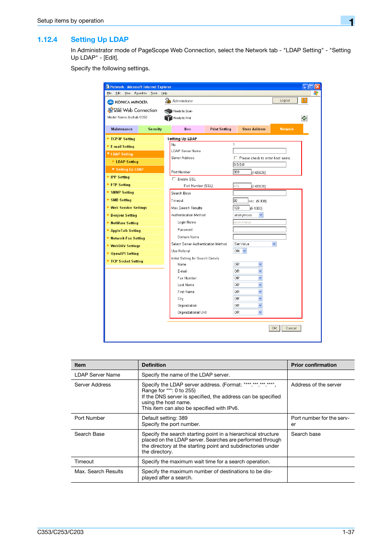This screenshot has height=555, width=392.
Task: Close the Internet Explorer window
Action: pyautogui.click(x=317, y=87)
